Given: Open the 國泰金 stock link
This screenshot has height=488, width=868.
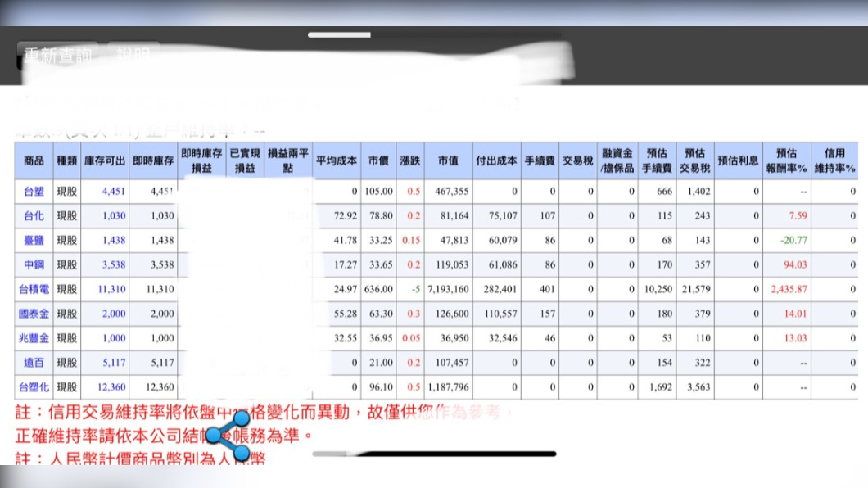Looking at the screenshot, I should (34, 314).
